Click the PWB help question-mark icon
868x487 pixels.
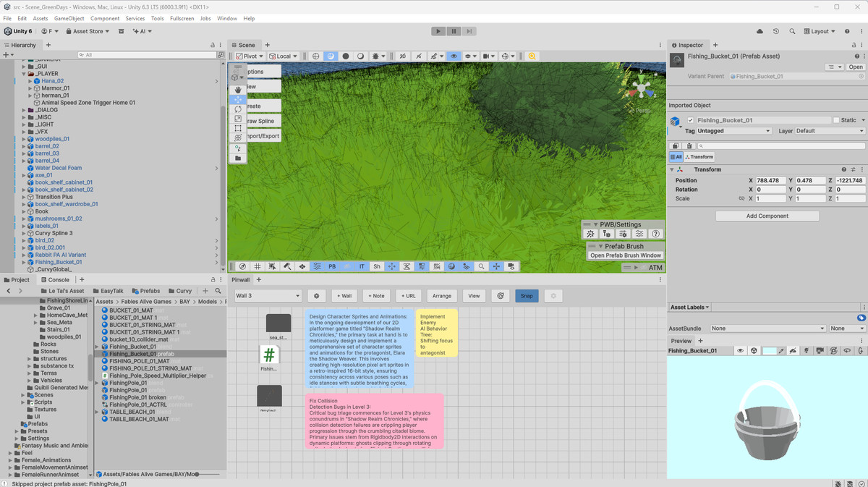click(655, 234)
